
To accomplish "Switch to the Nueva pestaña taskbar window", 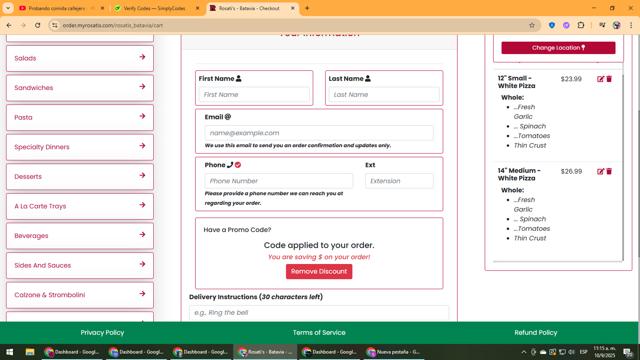I will pos(394,352).
